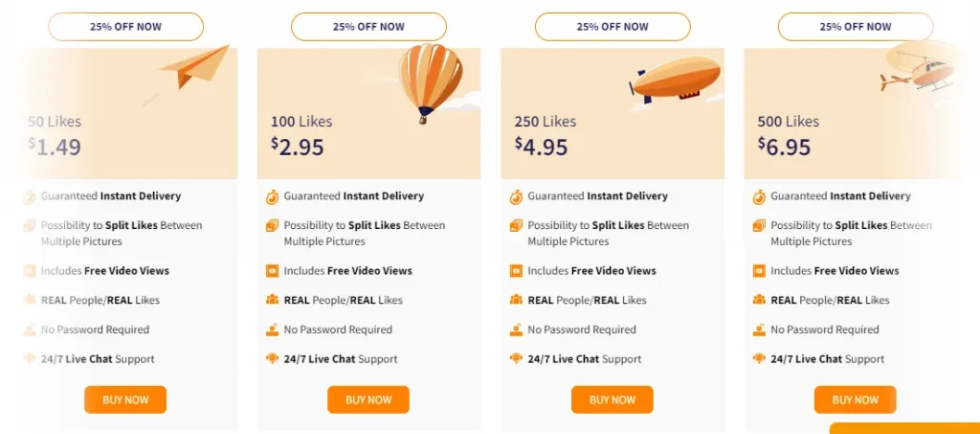
Task: Buy the 500 Likes package
Action: tap(855, 400)
